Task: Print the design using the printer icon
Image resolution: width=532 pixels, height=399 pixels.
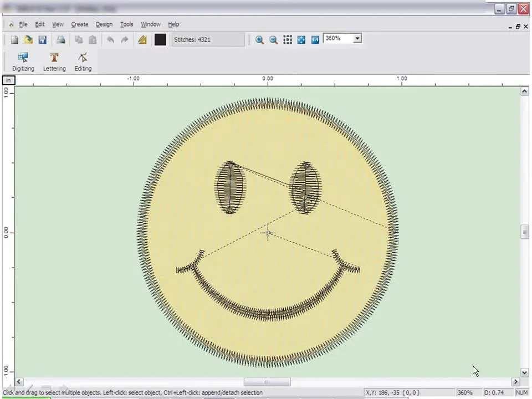Action: pos(61,40)
